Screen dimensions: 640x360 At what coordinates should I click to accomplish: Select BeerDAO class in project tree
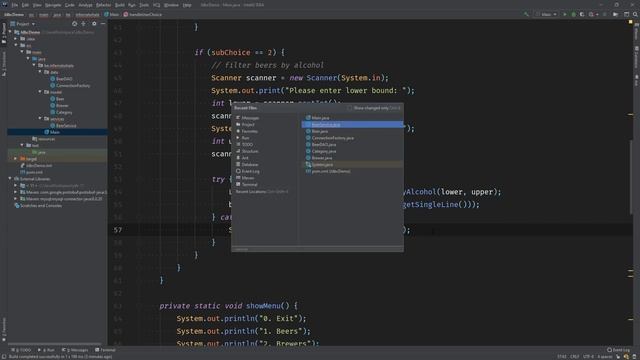(61, 79)
